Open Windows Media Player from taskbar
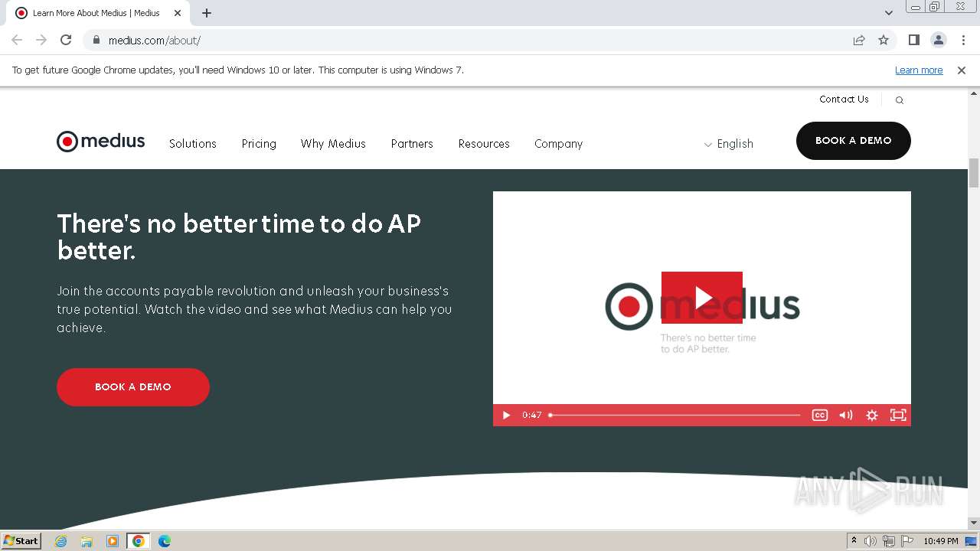Viewport: 980px width, 551px height. coord(113,541)
